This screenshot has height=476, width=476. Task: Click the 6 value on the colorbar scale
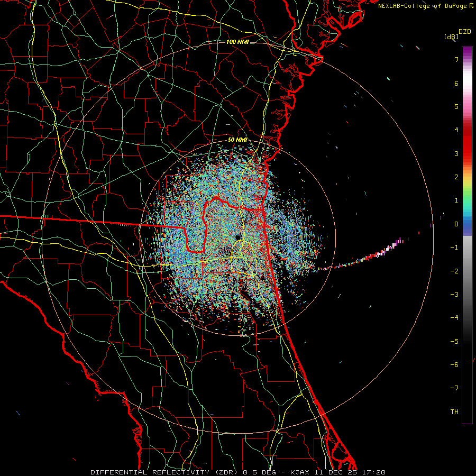pyautogui.click(x=456, y=83)
